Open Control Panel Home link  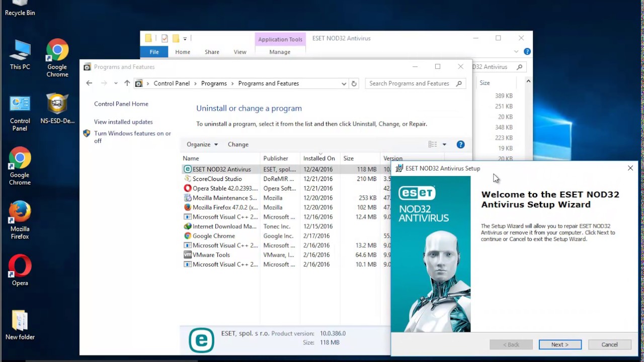point(121,104)
